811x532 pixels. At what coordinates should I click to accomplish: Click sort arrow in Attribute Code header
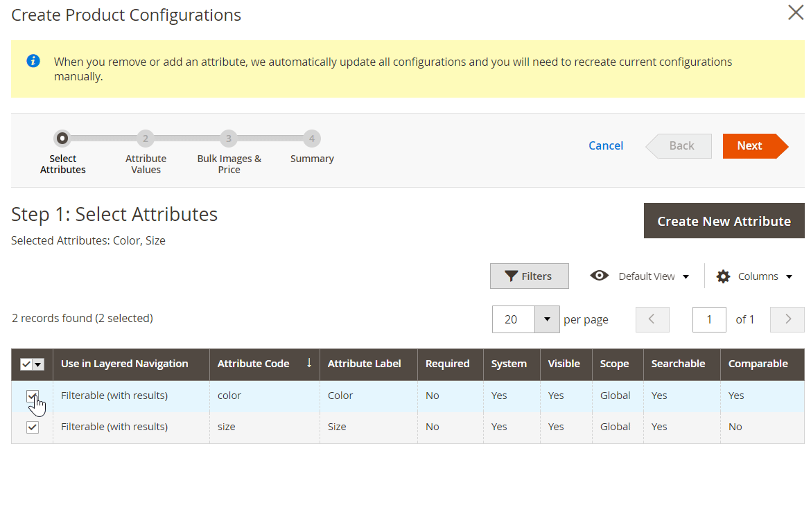(x=308, y=363)
